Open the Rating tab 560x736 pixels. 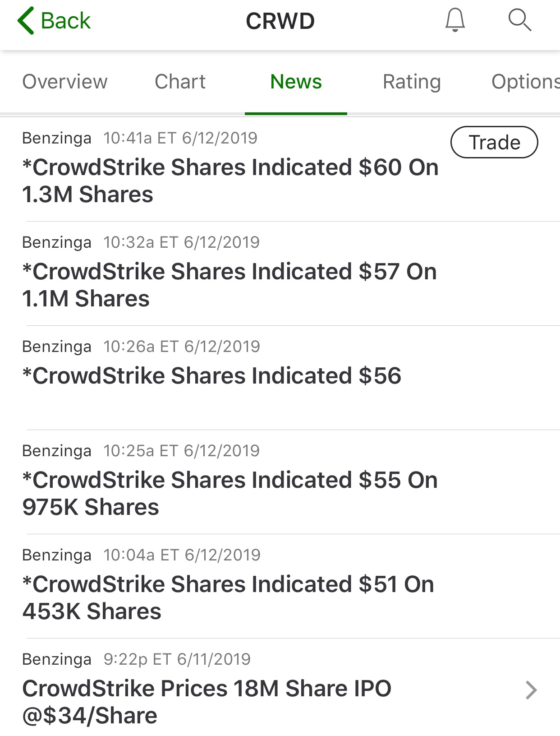pos(412,82)
